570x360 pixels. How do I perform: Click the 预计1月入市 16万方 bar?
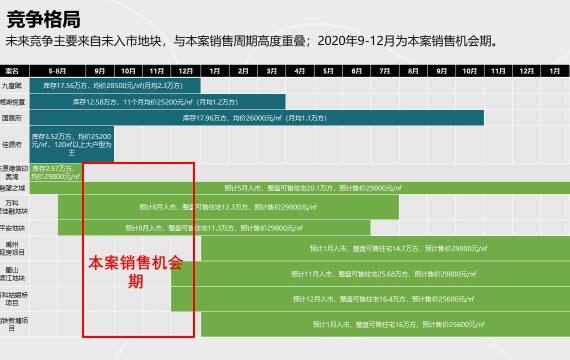[386, 324]
